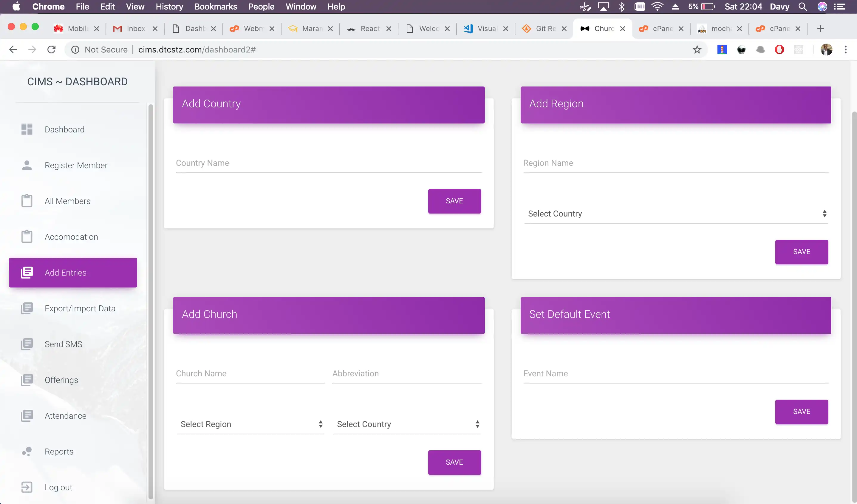Click the Register Member icon
Image resolution: width=857 pixels, height=504 pixels.
(x=27, y=165)
